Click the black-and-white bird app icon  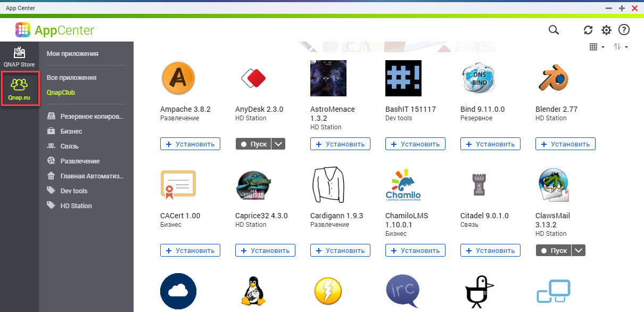coord(478,293)
